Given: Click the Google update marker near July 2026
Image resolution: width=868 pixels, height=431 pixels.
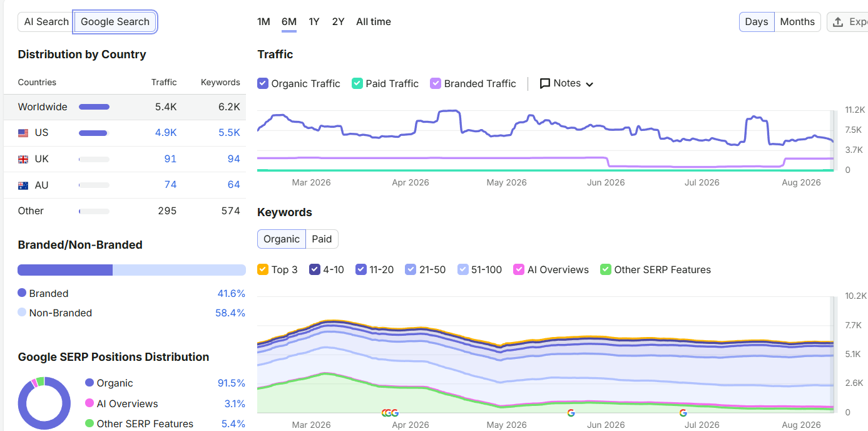Looking at the screenshot, I should [683, 413].
